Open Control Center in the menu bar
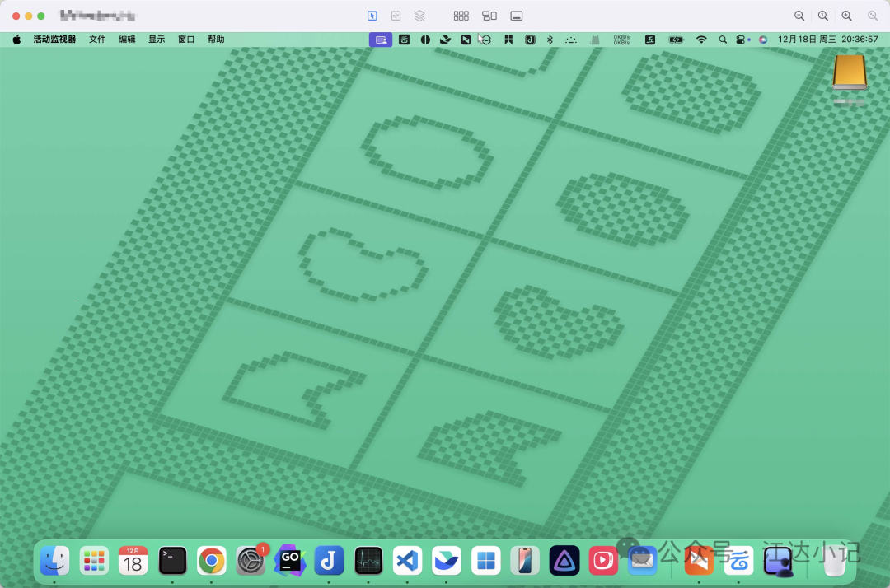The image size is (890, 588). [741, 40]
